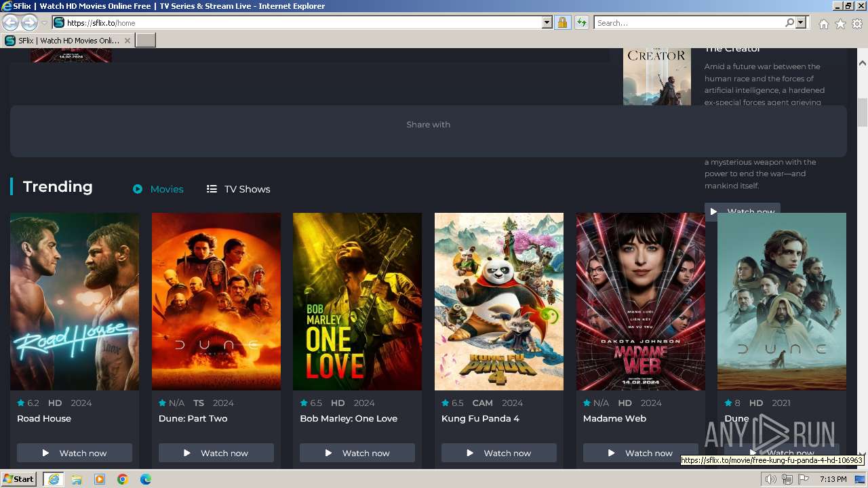Open the Favorites star icon

840,24
